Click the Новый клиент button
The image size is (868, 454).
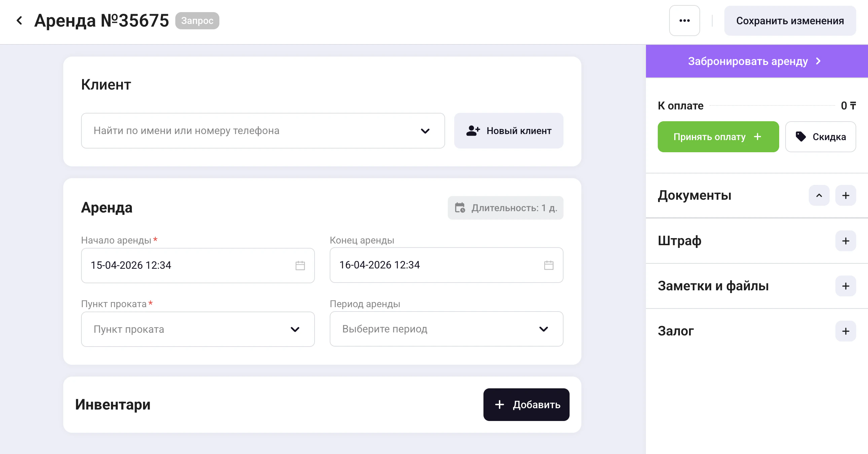click(508, 131)
